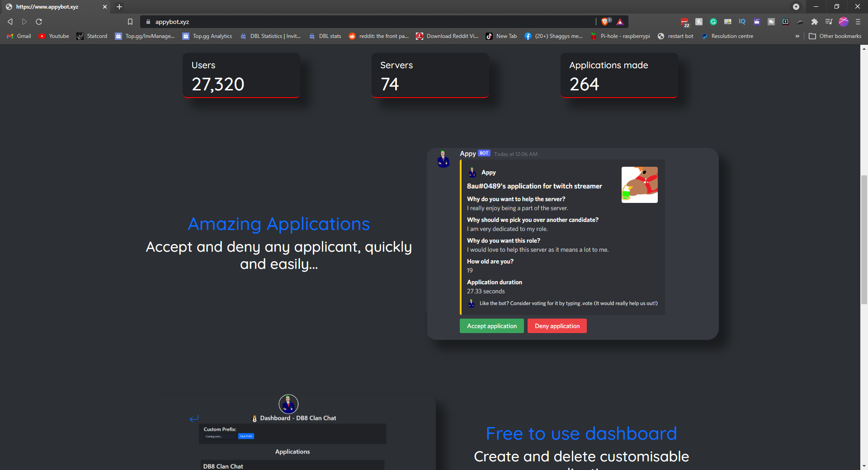This screenshot has width=868, height=470.
Task: Click the blue IQ extension icon
Action: point(742,22)
